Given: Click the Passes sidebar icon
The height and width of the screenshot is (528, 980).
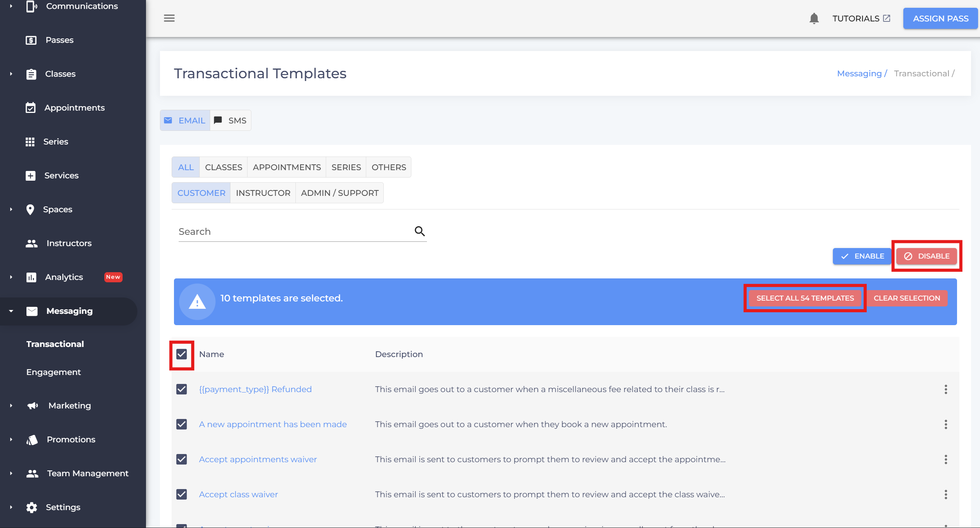Looking at the screenshot, I should pos(31,40).
